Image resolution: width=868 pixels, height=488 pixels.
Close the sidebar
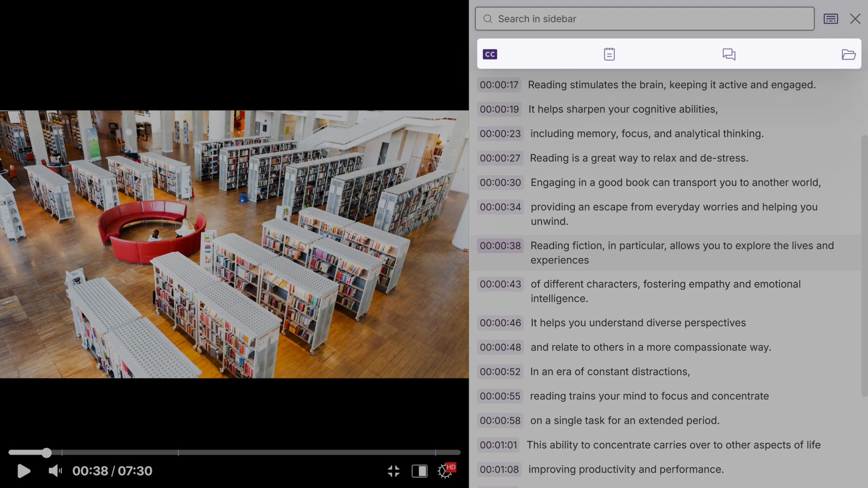(x=855, y=19)
